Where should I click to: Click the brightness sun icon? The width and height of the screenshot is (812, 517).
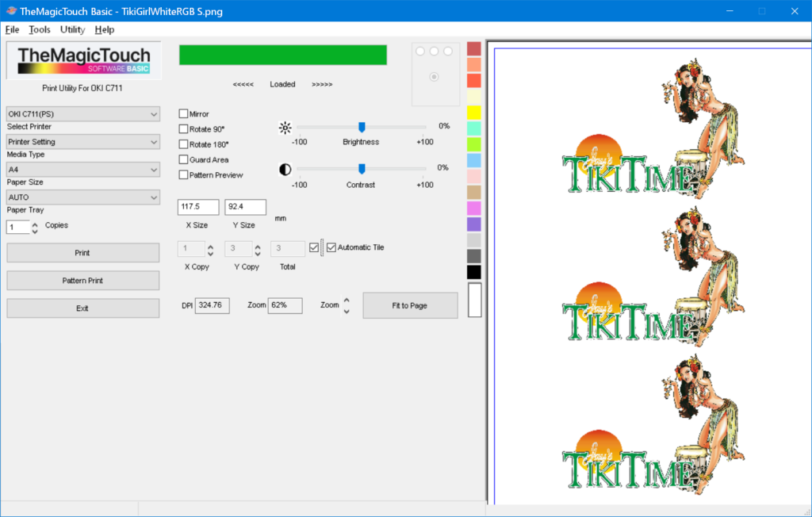[285, 128]
